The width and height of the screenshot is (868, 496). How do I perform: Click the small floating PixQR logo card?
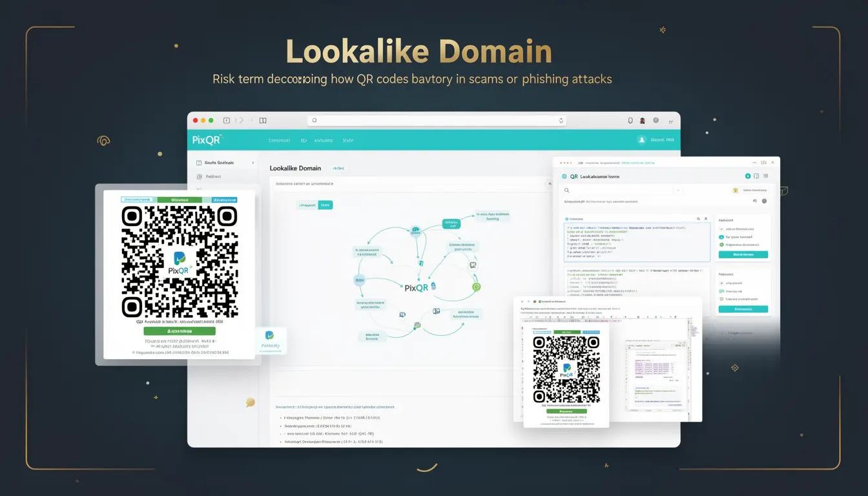[x=270, y=340]
